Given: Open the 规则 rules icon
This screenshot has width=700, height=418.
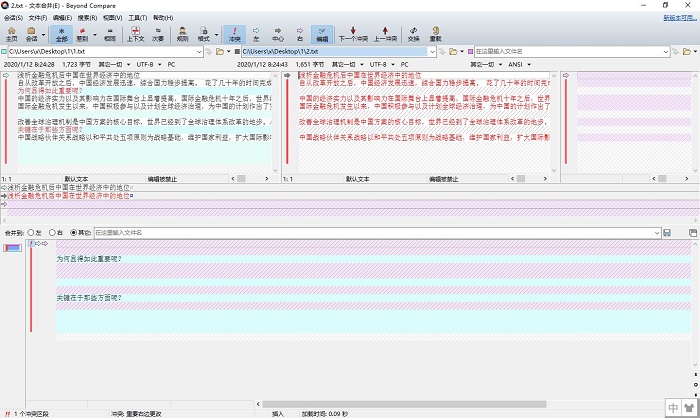Looking at the screenshot, I should (182, 34).
